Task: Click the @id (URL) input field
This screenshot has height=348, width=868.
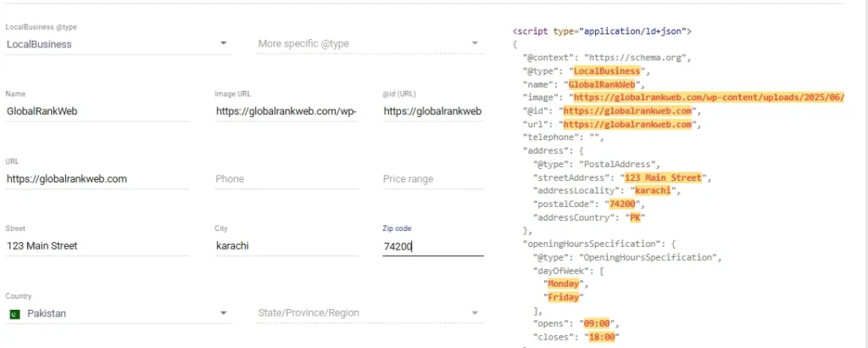Action: pos(433,111)
